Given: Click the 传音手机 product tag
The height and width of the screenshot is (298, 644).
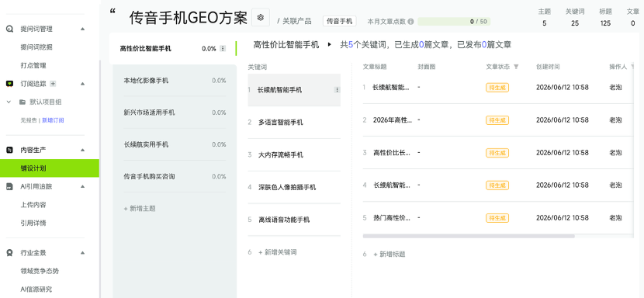Looking at the screenshot, I should click(339, 22).
